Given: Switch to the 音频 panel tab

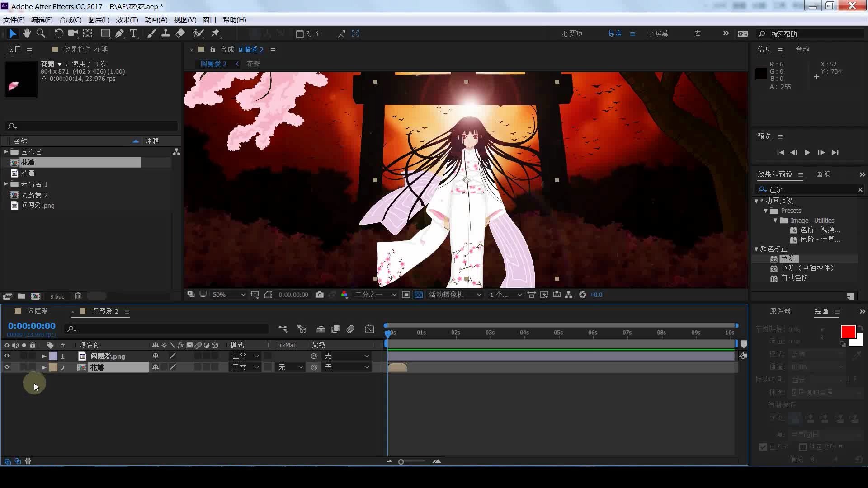Looking at the screenshot, I should pyautogui.click(x=802, y=49).
